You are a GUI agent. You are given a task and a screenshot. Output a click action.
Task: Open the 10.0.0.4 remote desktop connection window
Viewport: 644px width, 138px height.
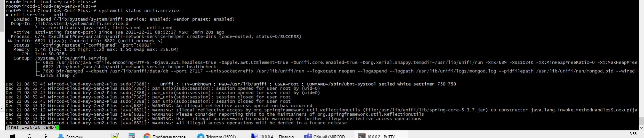(274, 136)
